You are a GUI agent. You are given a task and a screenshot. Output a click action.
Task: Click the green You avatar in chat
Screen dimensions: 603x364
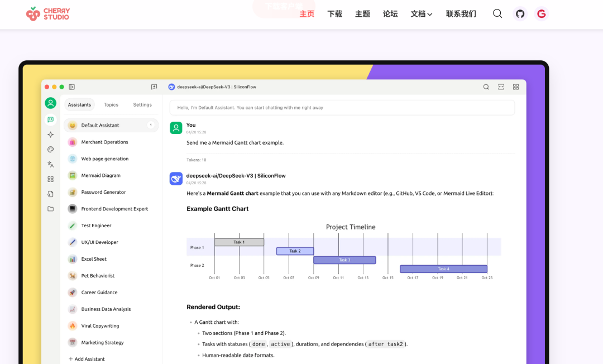176,128
